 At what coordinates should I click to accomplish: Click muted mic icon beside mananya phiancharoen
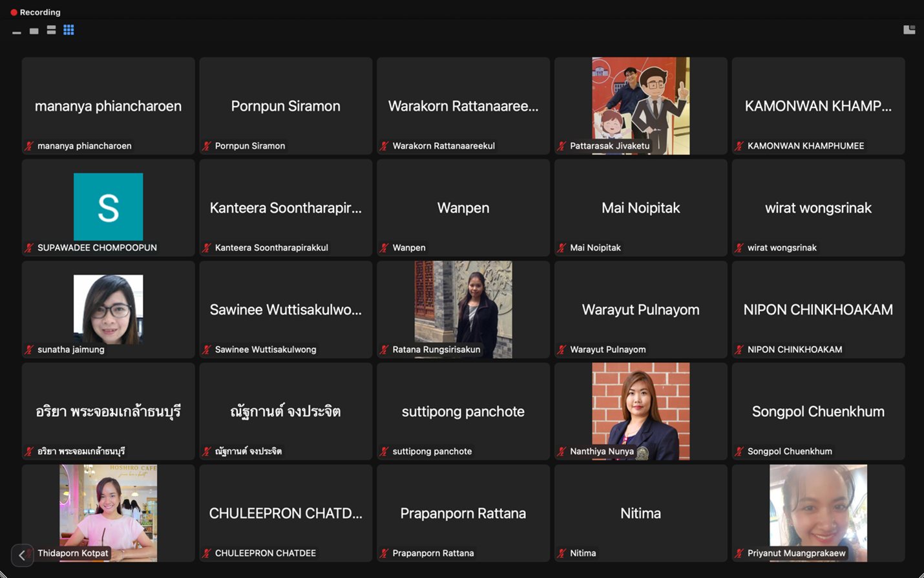(29, 146)
